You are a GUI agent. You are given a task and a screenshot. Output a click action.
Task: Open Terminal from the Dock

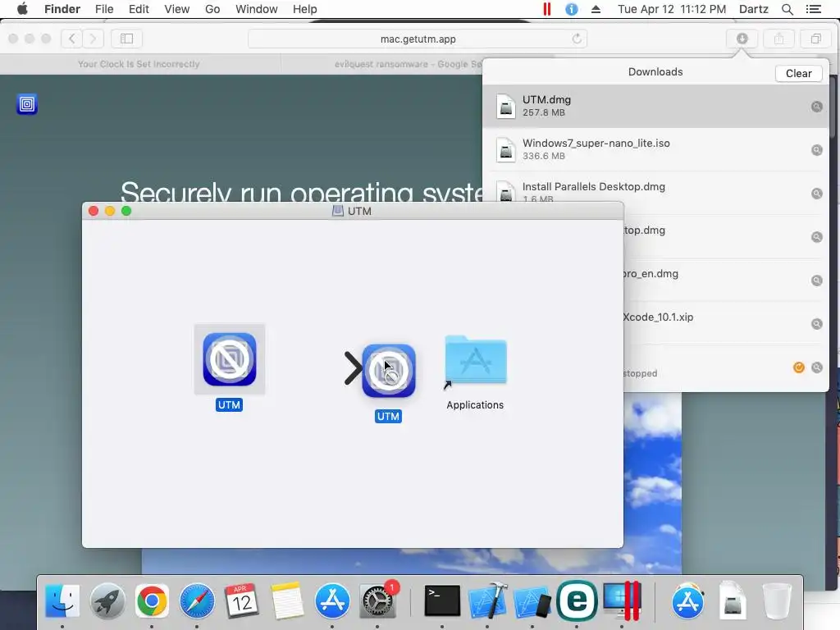[x=442, y=601]
